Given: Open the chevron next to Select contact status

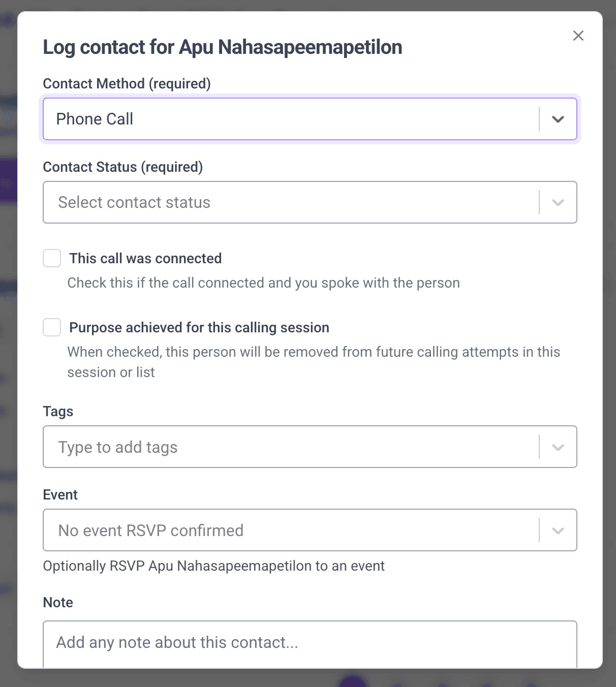Looking at the screenshot, I should pos(558,202).
